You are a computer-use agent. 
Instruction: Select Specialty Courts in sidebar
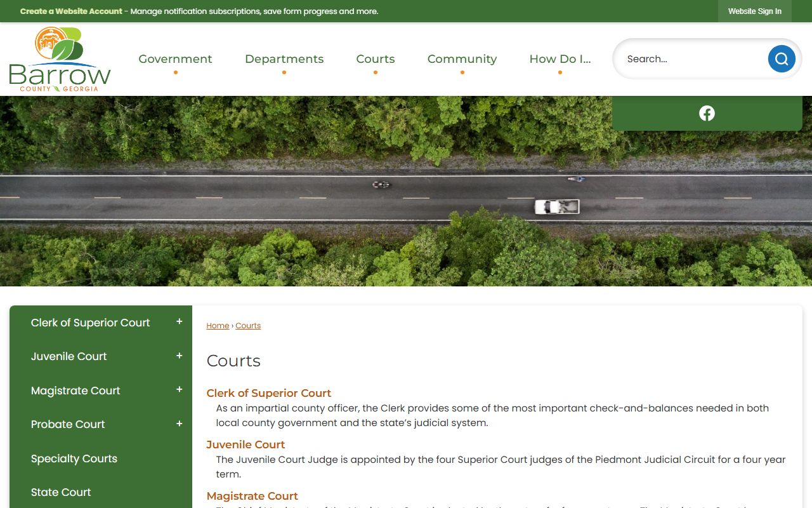[x=74, y=458]
